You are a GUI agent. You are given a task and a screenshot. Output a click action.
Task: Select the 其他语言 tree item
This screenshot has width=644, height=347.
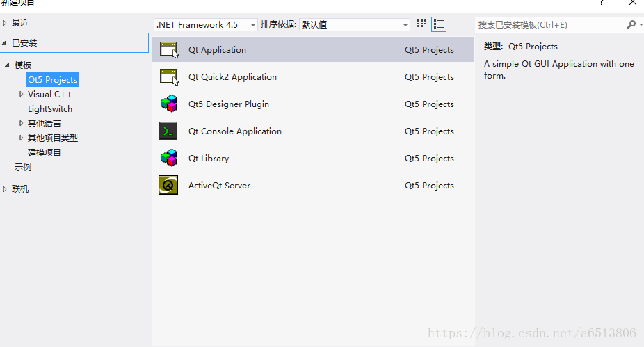pos(45,124)
